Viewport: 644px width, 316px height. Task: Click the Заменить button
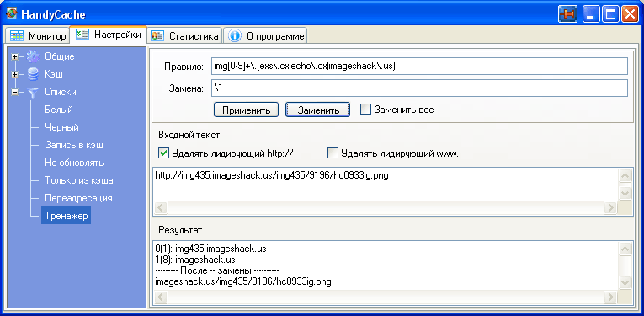coord(318,110)
